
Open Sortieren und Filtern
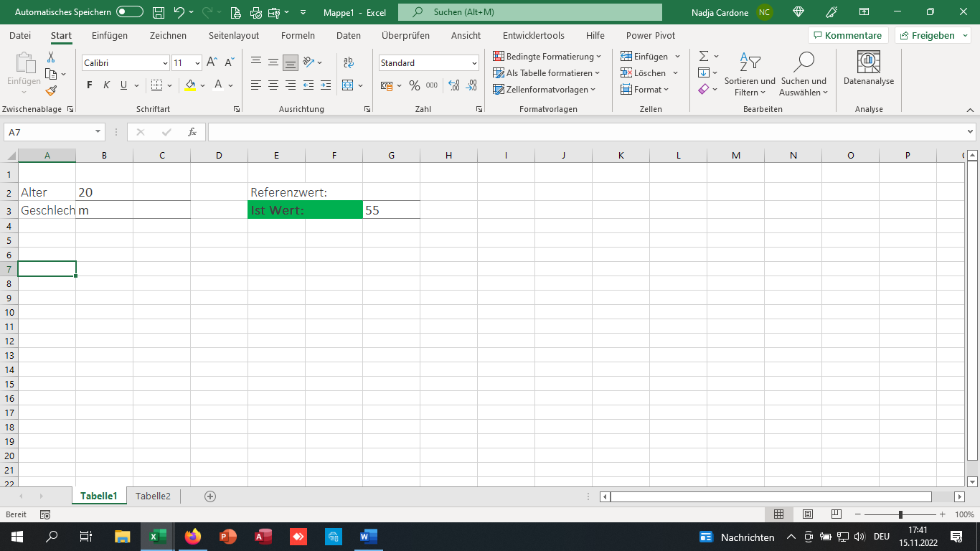click(x=750, y=74)
